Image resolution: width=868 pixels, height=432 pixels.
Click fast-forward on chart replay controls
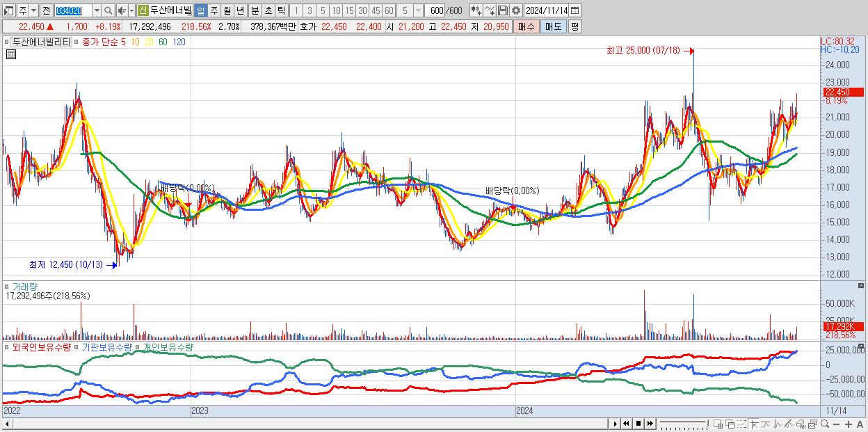tap(650, 424)
